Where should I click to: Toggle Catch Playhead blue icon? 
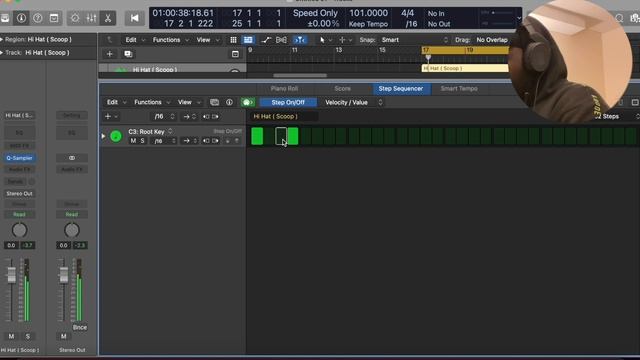click(x=300, y=40)
